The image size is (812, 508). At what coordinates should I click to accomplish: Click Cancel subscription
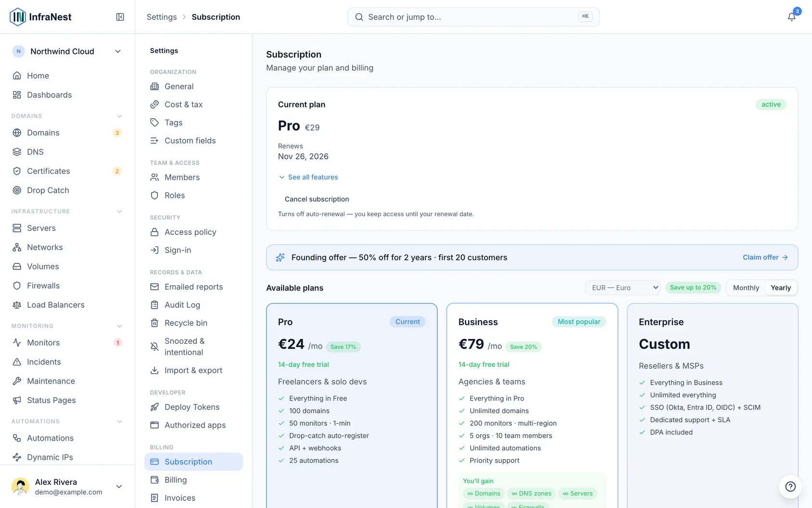click(x=317, y=199)
